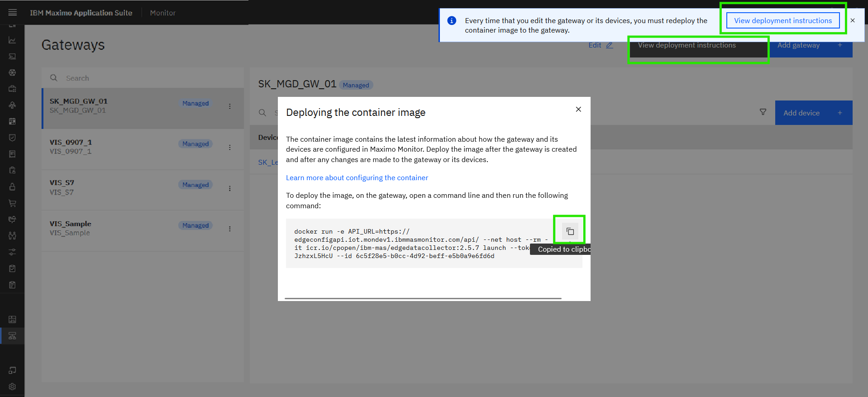Viewport: 868px width, 397px height.
Task: Click the shield checkmark icon in sidebar
Action: click(x=12, y=138)
